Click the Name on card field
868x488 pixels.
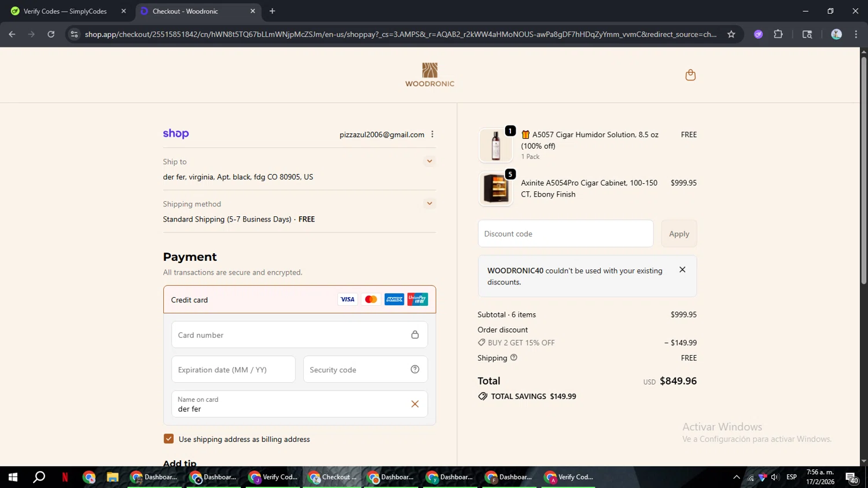299,404
